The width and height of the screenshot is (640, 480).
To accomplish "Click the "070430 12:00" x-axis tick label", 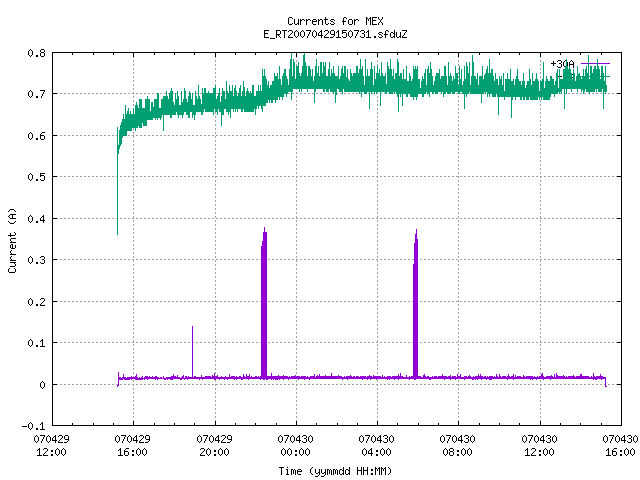I will [x=540, y=445].
